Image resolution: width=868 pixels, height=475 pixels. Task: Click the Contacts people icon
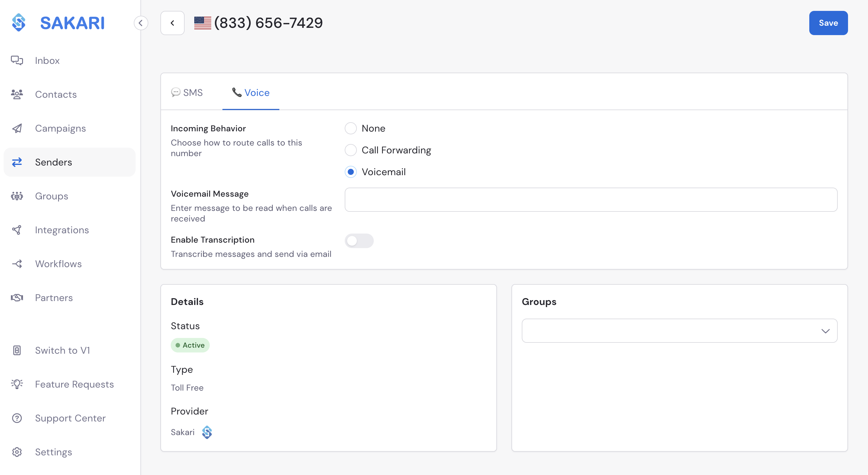point(17,94)
